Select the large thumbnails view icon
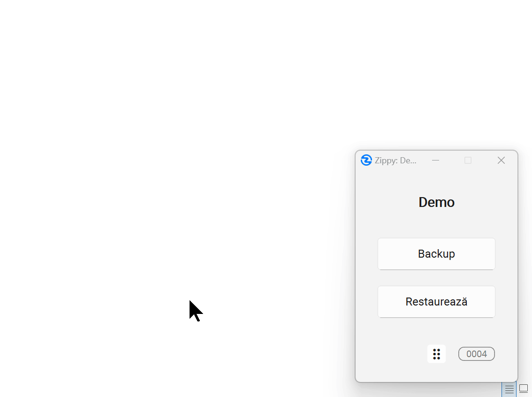The width and height of the screenshot is (532, 397). [x=524, y=389]
